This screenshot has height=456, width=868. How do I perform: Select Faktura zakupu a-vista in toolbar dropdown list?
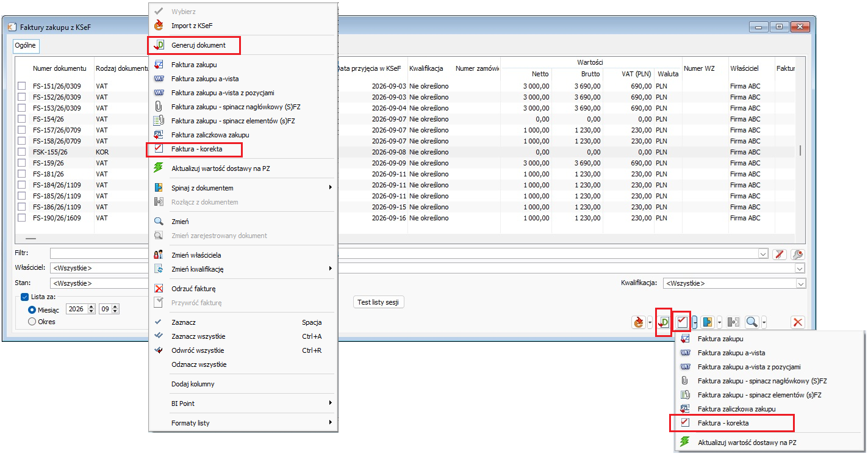pyautogui.click(x=770, y=353)
